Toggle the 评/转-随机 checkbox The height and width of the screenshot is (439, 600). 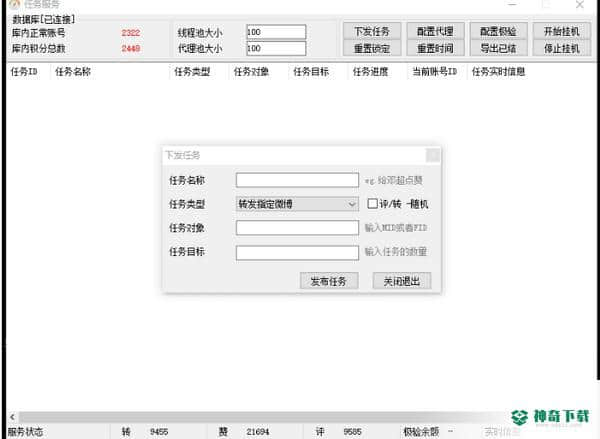(x=372, y=204)
